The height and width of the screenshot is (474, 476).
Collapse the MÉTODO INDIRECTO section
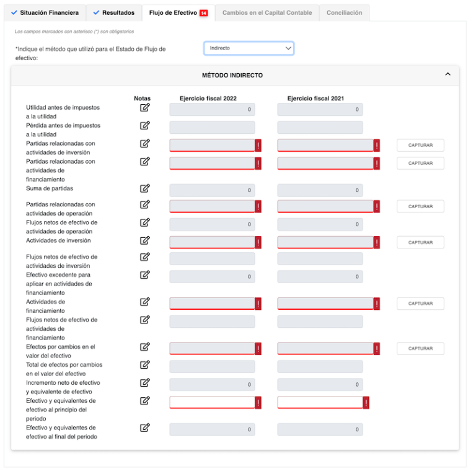(447, 74)
